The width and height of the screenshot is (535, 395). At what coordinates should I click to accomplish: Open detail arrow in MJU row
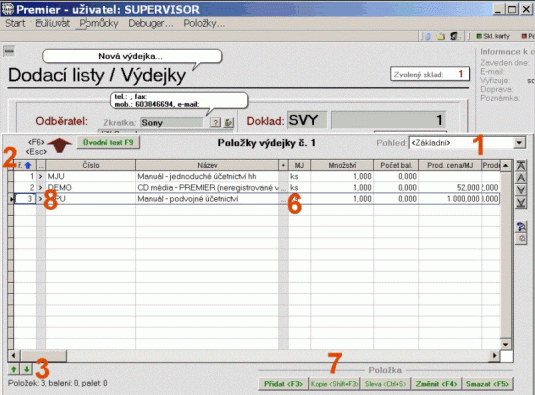click(41, 176)
